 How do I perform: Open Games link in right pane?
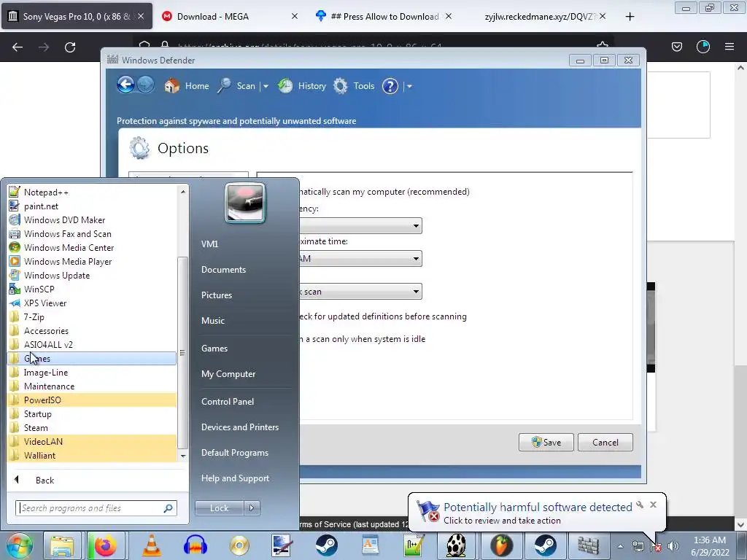pyautogui.click(x=214, y=348)
